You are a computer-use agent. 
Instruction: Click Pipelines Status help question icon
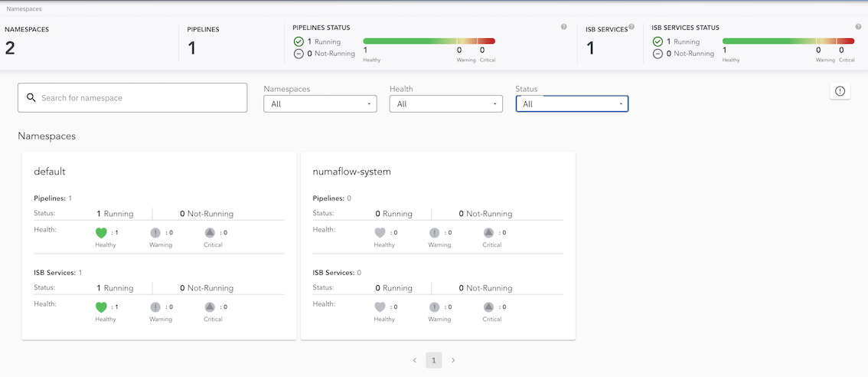coord(563,27)
